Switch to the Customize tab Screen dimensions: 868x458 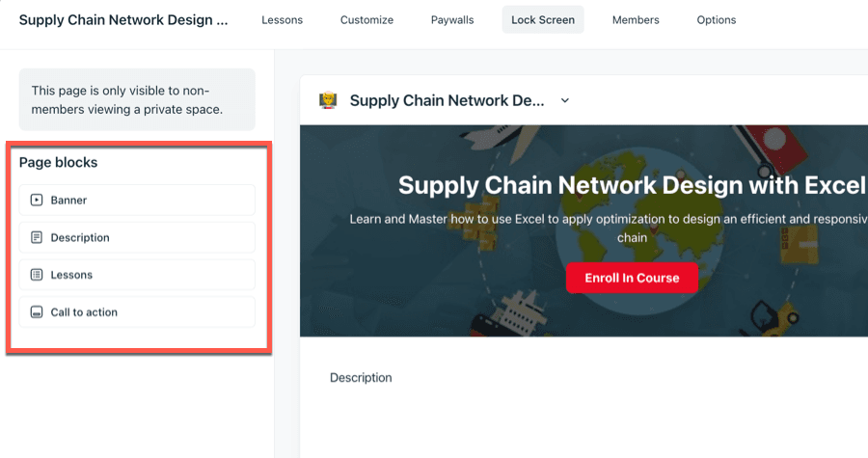pyautogui.click(x=366, y=19)
